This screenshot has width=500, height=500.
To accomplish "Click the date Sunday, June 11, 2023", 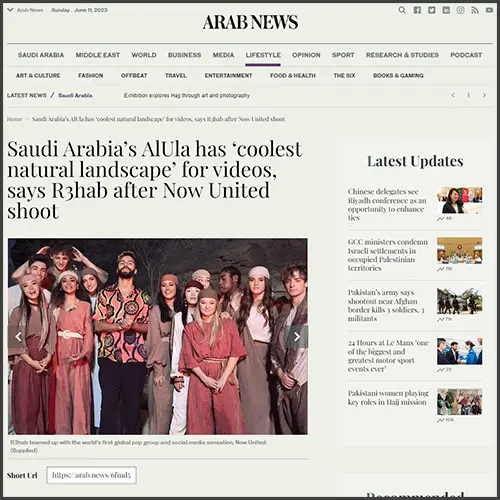I will tap(79, 10).
